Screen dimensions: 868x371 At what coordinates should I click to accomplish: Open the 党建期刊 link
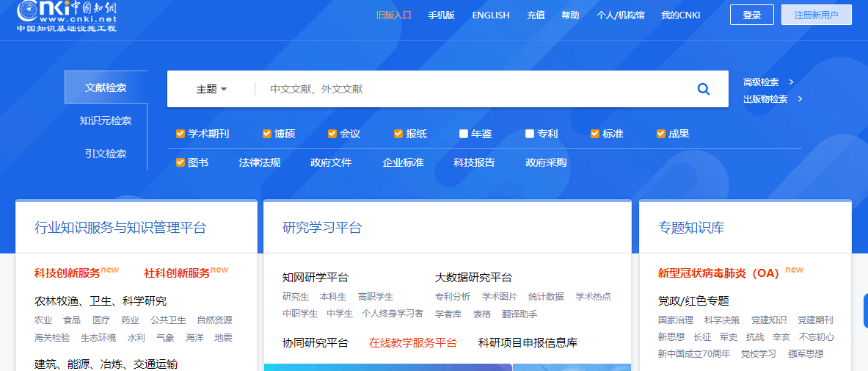point(815,320)
